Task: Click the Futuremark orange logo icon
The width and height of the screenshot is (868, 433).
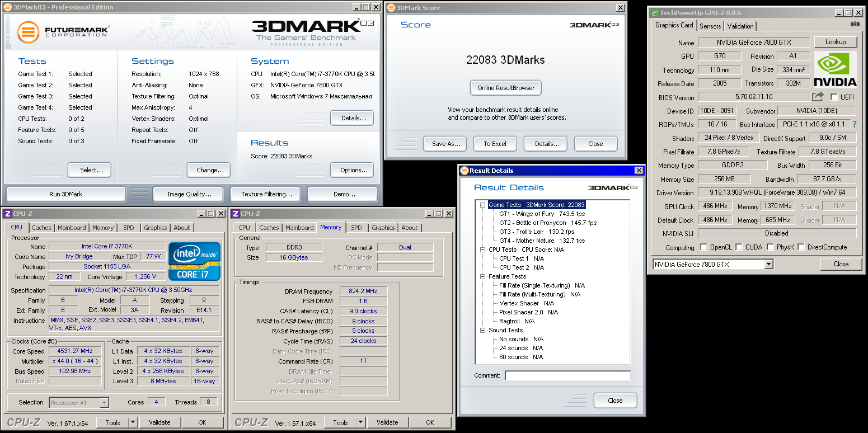Action: [29, 32]
